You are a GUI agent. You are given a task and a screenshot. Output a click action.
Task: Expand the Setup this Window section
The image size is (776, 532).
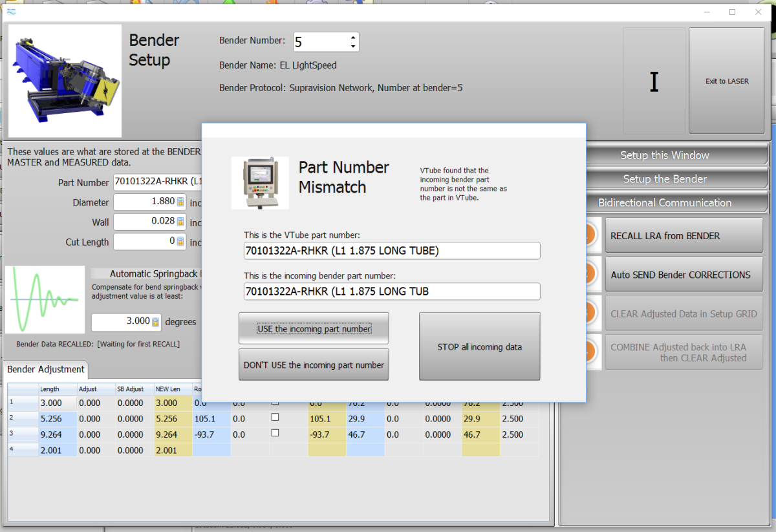664,155
